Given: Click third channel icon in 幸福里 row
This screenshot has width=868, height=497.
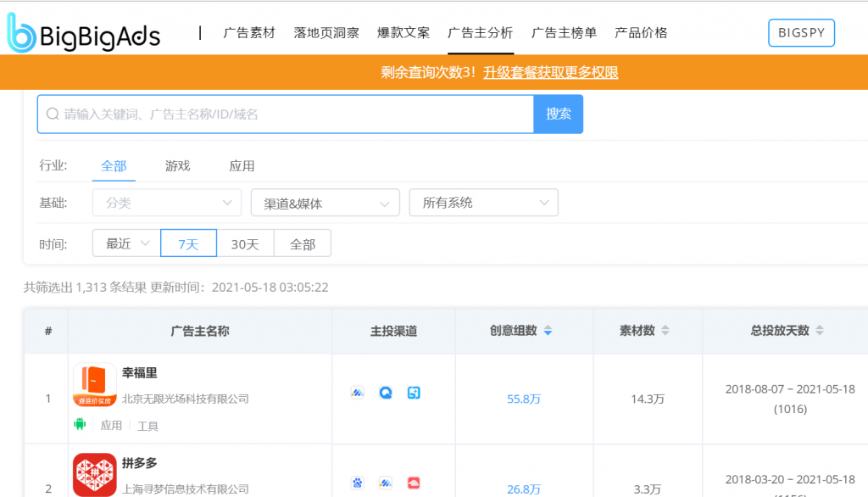Looking at the screenshot, I should tap(414, 393).
